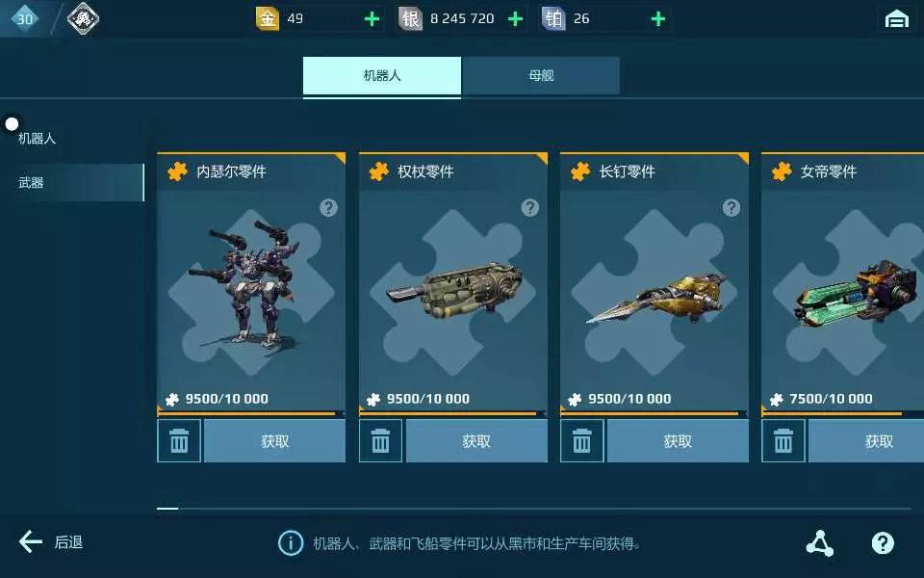The width and height of the screenshot is (924, 578).
Task: Add platinum using its plus icon
Action: (658, 19)
